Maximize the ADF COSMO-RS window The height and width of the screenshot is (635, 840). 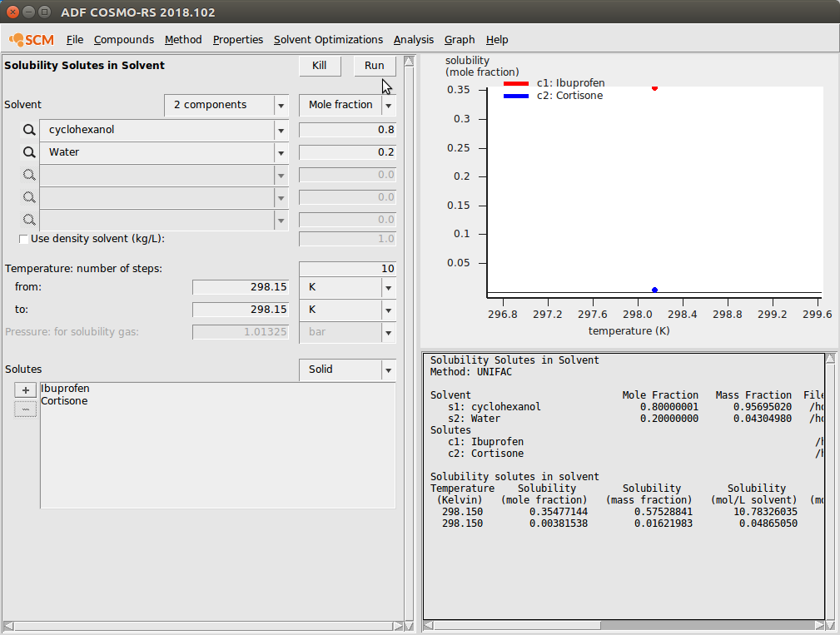pyautogui.click(x=45, y=12)
